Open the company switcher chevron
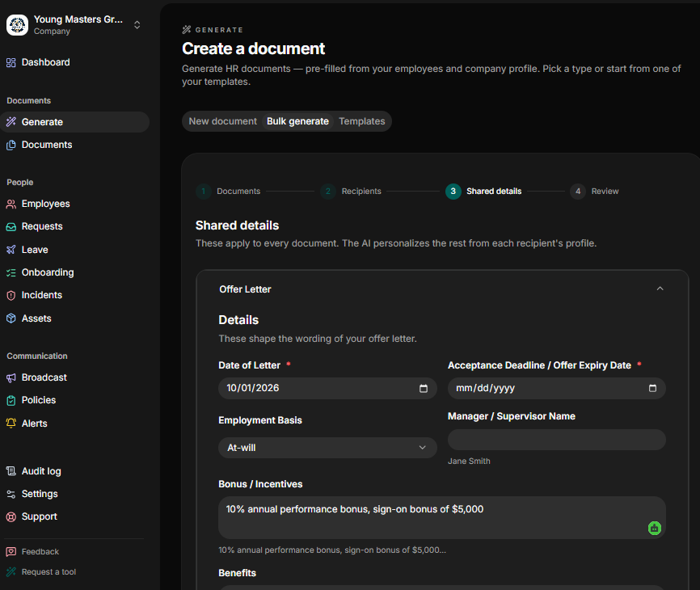Image resolution: width=700 pixels, height=590 pixels. coord(137,25)
